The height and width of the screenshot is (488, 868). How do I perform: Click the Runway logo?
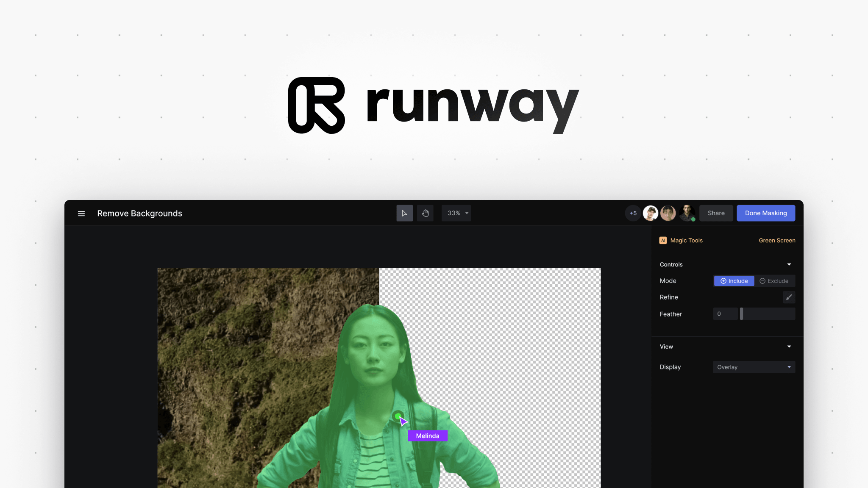[434, 105]
